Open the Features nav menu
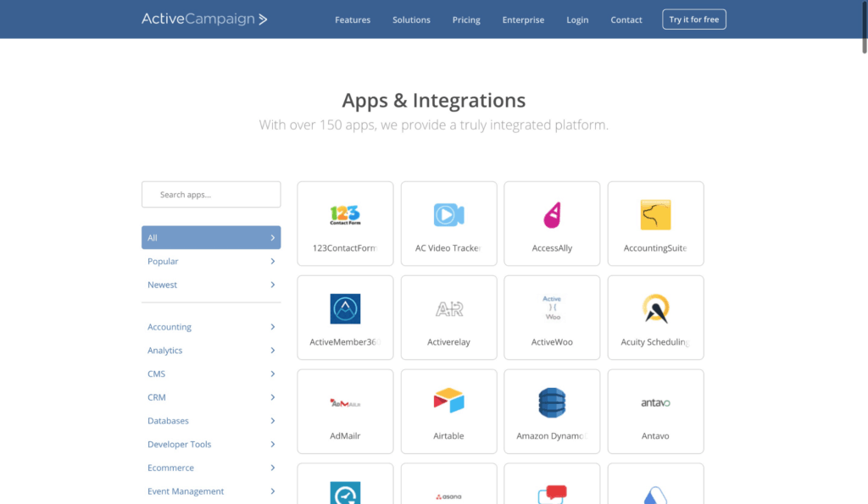Image resolution: width=868 pixels, height=504 pixels. click(353, 19)
